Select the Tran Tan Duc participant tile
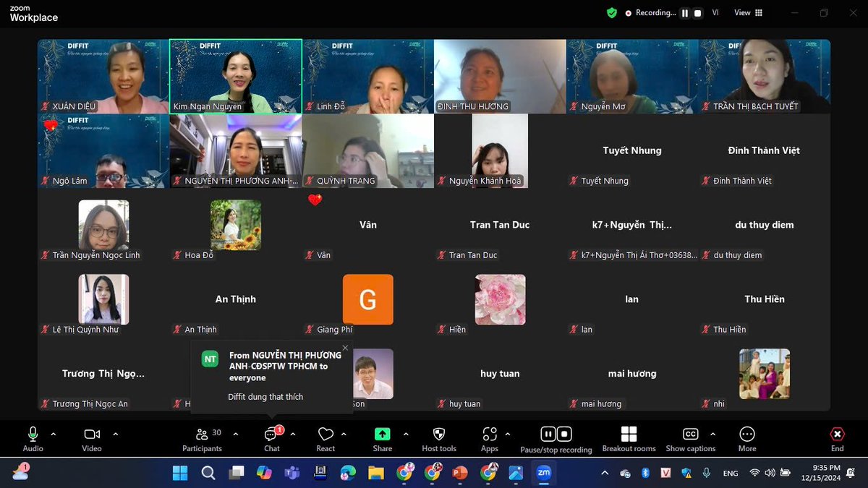Image resolution: width=868 pixels, height=488 pixels. click(x=501, y=226)
